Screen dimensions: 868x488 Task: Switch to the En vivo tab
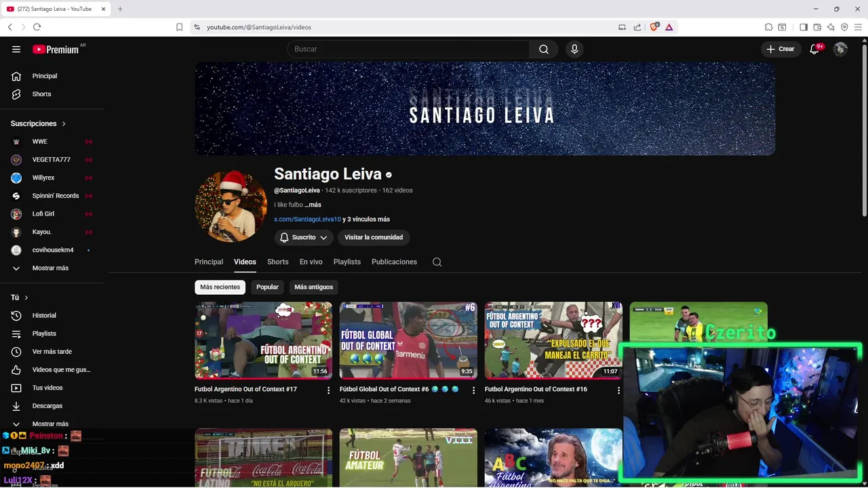click(x=311, y=262)
